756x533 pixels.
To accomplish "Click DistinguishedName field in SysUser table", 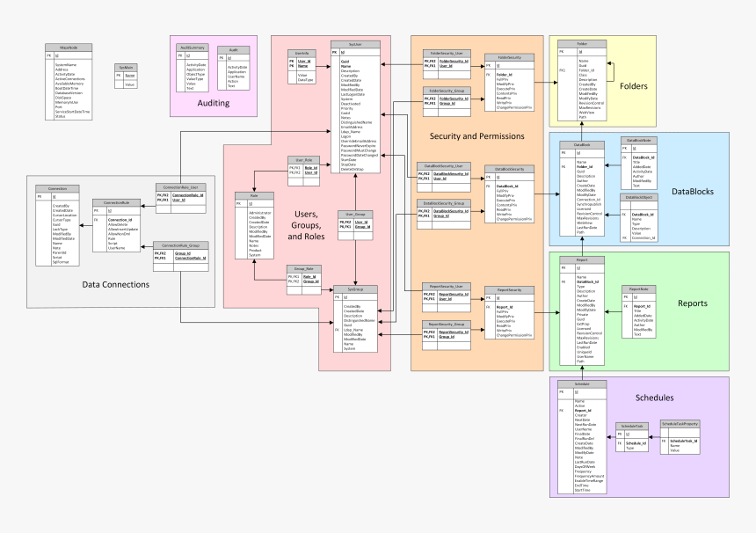I will 356,122.
